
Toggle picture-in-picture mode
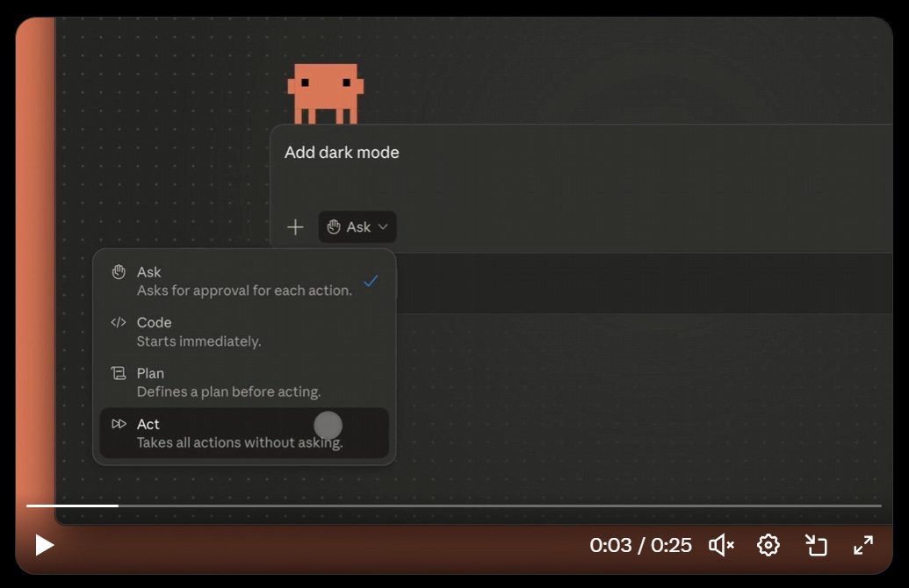817,545
